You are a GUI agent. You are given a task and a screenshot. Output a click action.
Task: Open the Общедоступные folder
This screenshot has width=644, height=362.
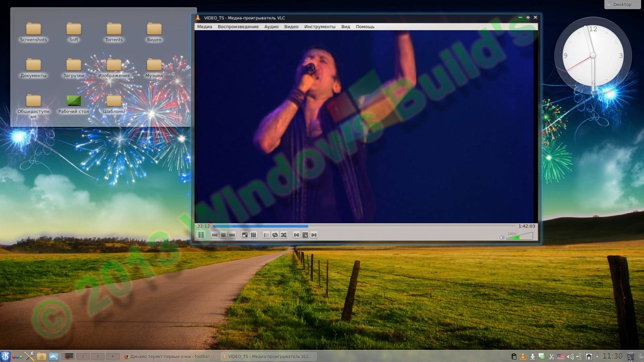tap(33, 106)
